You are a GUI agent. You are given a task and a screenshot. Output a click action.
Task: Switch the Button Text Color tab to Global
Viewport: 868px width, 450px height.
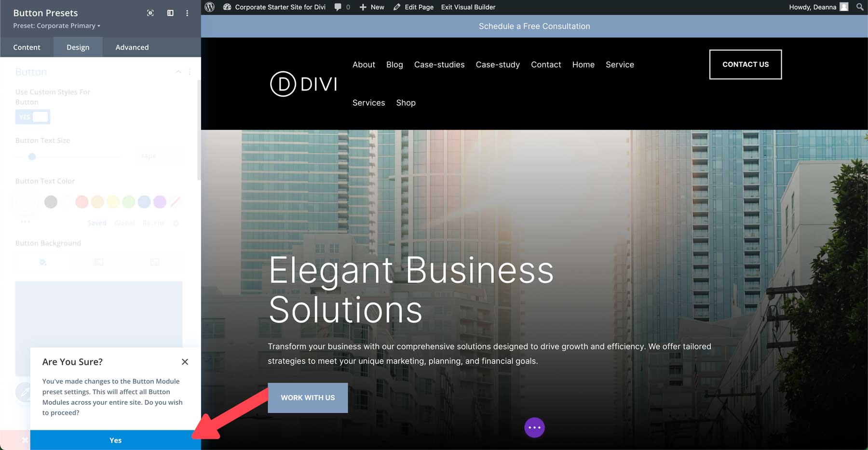click(x=124, y=223)
